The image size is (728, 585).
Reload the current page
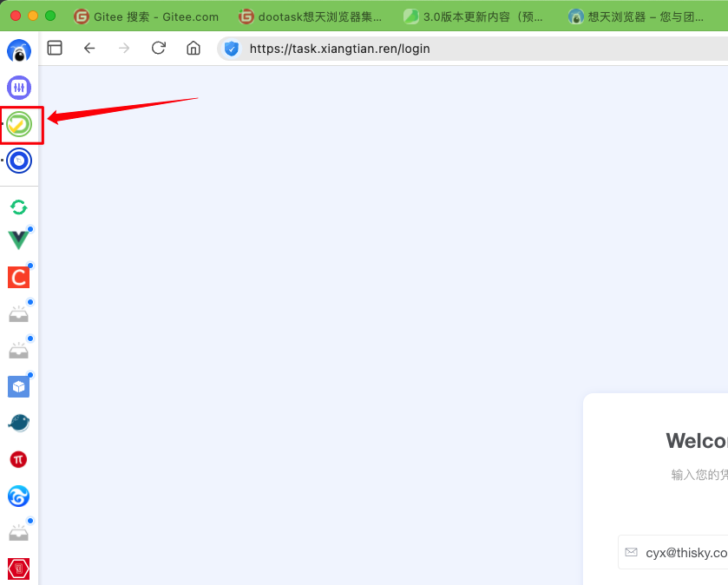159,49
